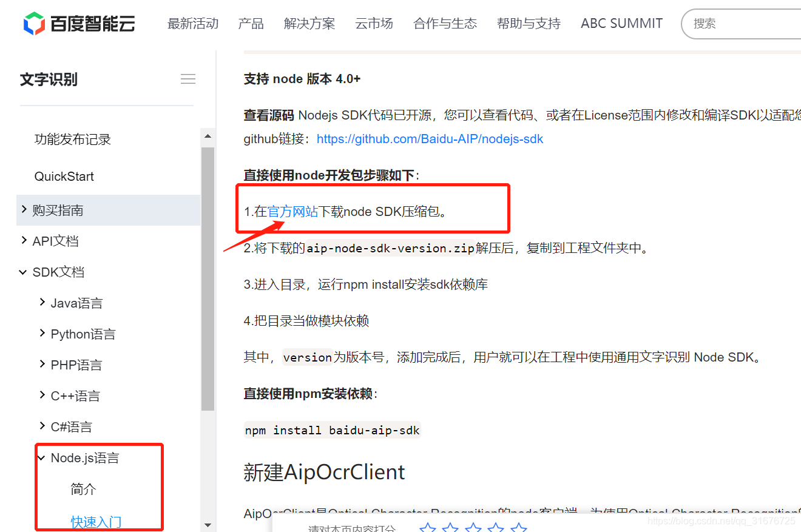The width and height of the screenshot is (801, 532).
Task: Open 简介 under Node.js语言
Action: coord(84,489)
